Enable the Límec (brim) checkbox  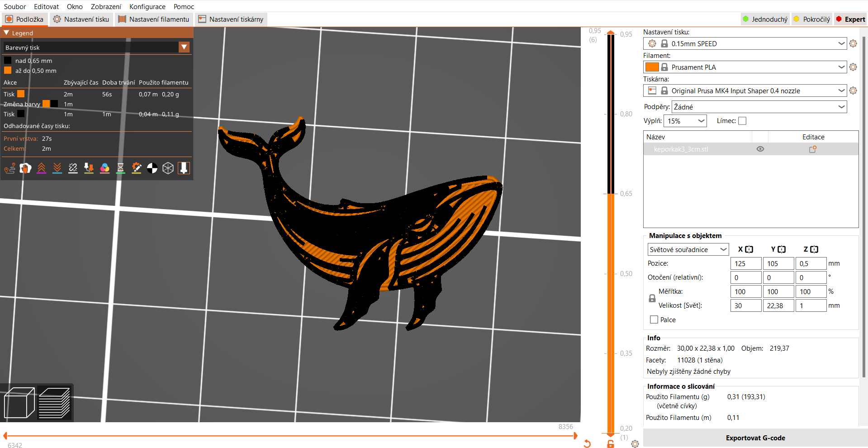pos(742,121)
